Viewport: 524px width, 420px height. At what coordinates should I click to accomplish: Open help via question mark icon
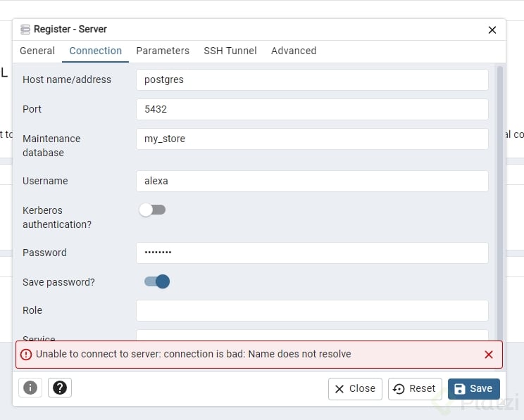point(60,388)
